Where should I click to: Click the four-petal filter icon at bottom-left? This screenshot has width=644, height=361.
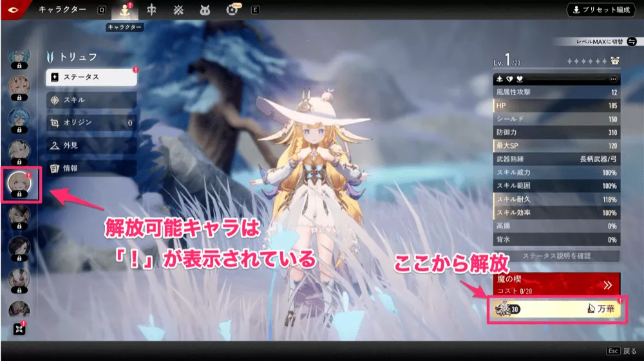[18, 330]
